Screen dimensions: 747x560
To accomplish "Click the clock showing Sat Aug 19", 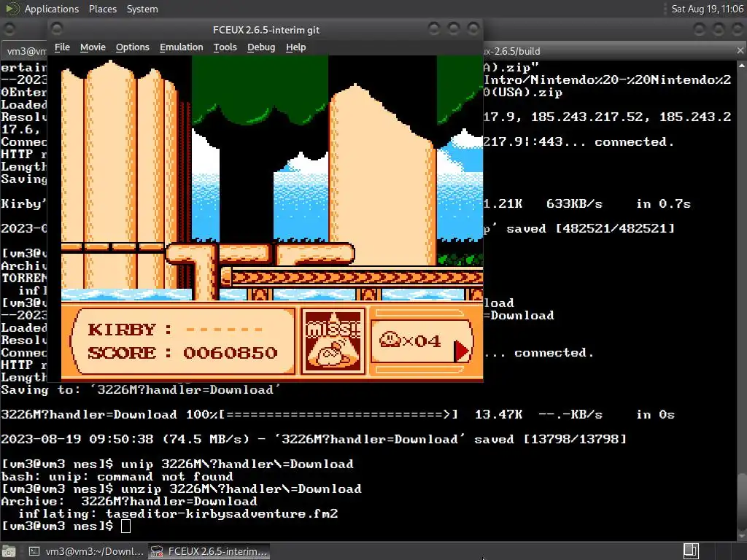I will [x=707, y=9].
